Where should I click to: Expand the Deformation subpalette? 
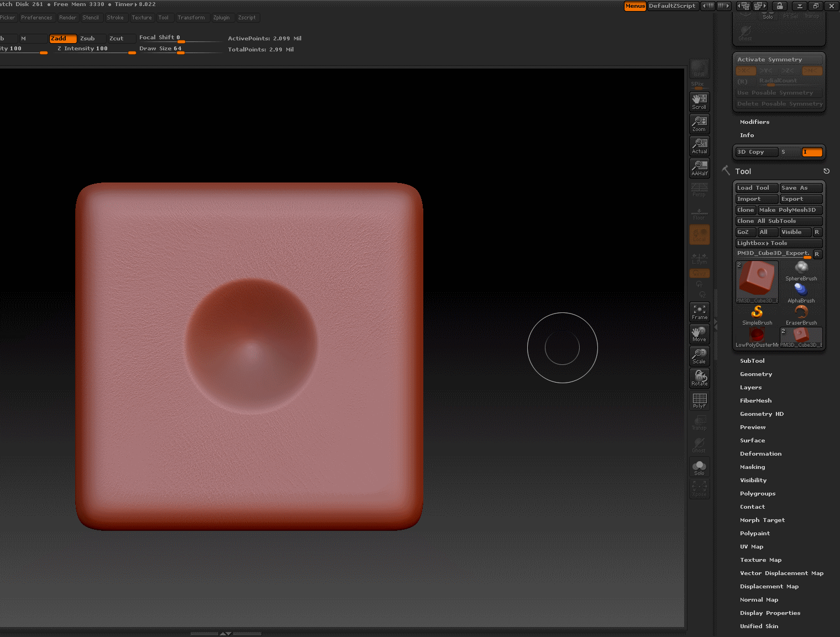pyautogui.click(x=760, y=453)
